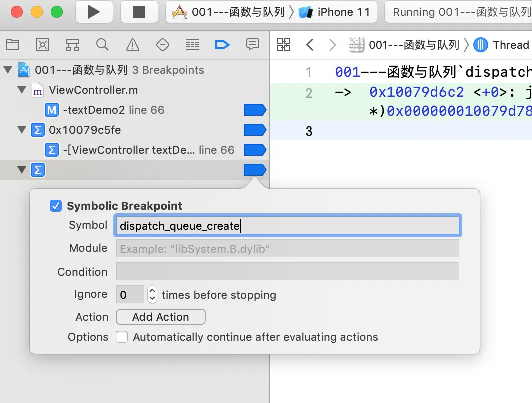Viewport: 532px width, 403px height.
Task: Open the Debug navigator icon
Action: click(x=192, y=45)
